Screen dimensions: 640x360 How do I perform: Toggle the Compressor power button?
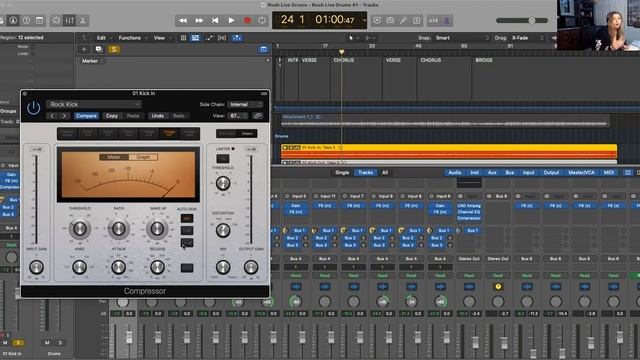pyautogui.click(x=33, y=109)
